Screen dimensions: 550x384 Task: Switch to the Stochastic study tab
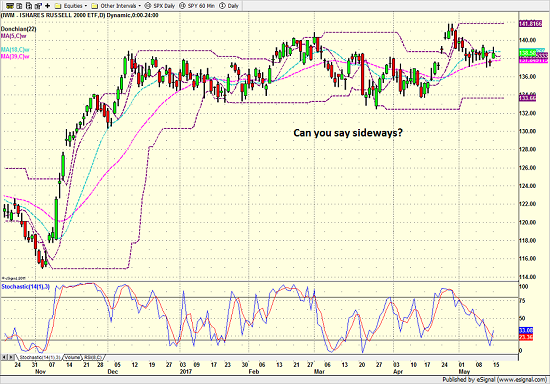coord(39,357)
